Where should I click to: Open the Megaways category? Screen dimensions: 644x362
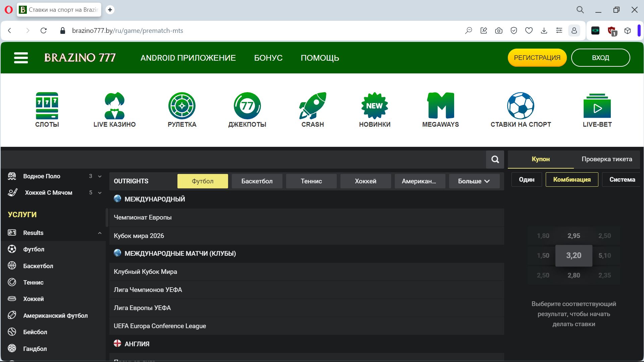coord(440,110)
